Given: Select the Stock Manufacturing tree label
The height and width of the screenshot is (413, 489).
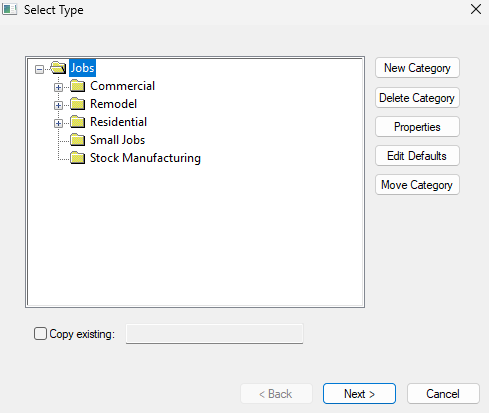Looking at the screenshot, I should point(145,158).
